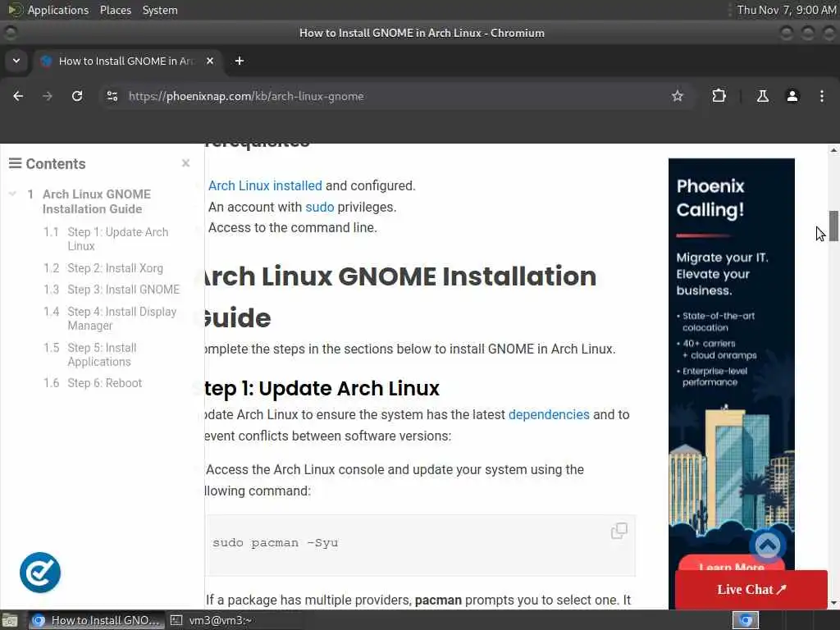Open Chrome Labs flask icon
This screenshot has width=840, height=630.
[762, 96]
